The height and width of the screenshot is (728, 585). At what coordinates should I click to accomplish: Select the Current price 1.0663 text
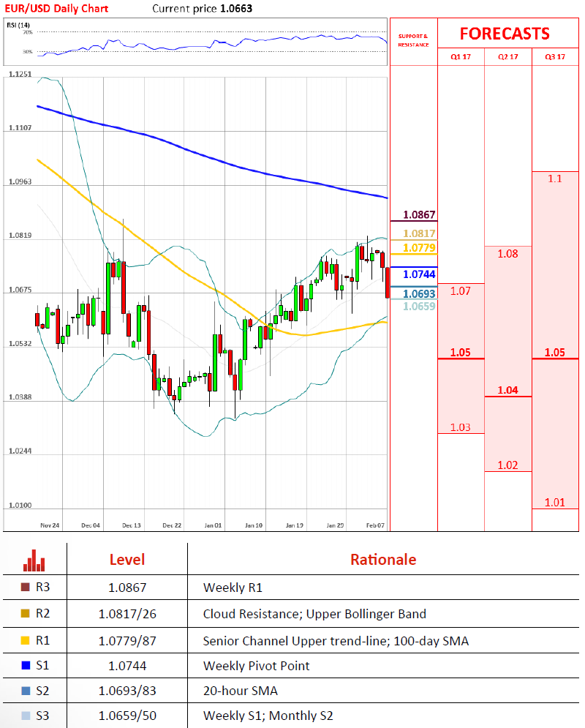click(203, 8)
